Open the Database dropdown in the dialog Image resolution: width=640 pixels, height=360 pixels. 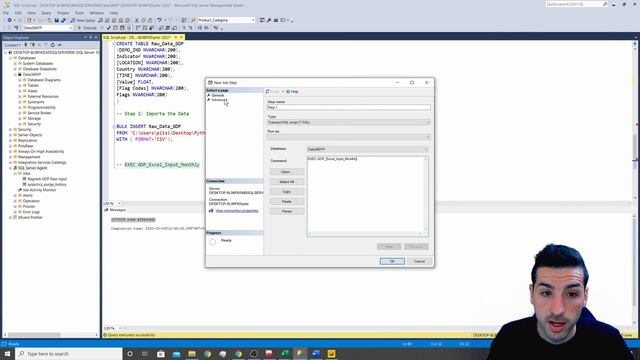(367, 149)
